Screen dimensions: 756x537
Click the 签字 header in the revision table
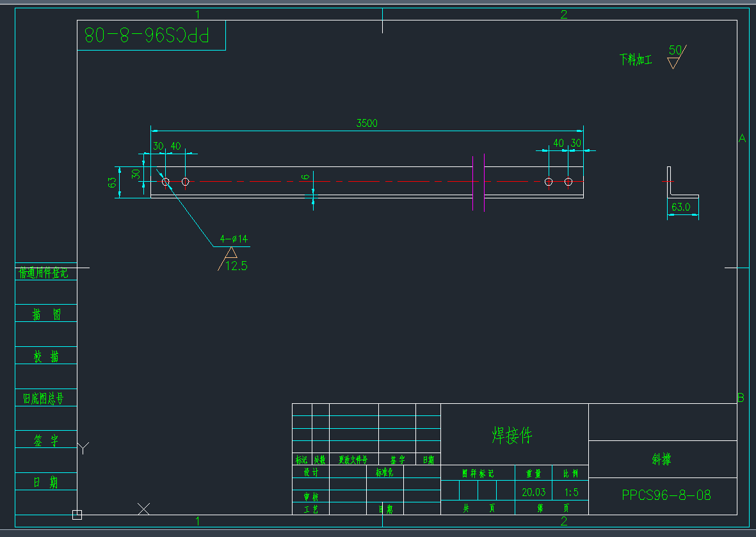click(398, 460)
